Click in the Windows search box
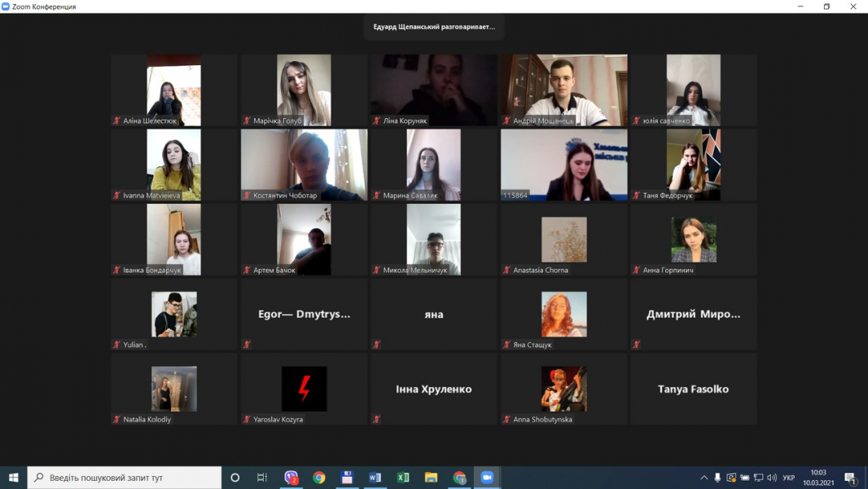Viewport: 868px width, 489px height. pos(125,478)
